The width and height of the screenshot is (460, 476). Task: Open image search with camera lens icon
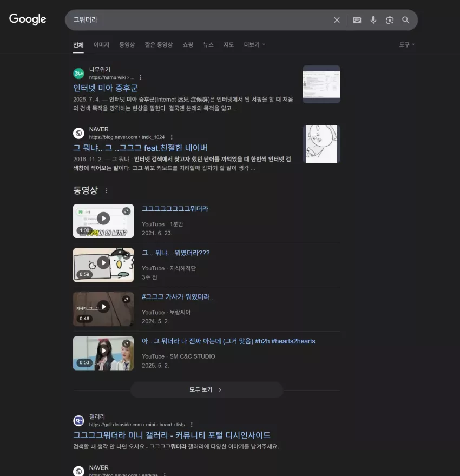tap(390, 20)
